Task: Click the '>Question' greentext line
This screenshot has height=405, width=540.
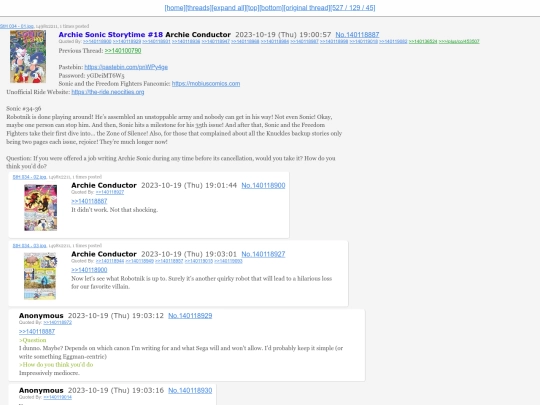Action: pyautogui.click(x=32, y=340)
